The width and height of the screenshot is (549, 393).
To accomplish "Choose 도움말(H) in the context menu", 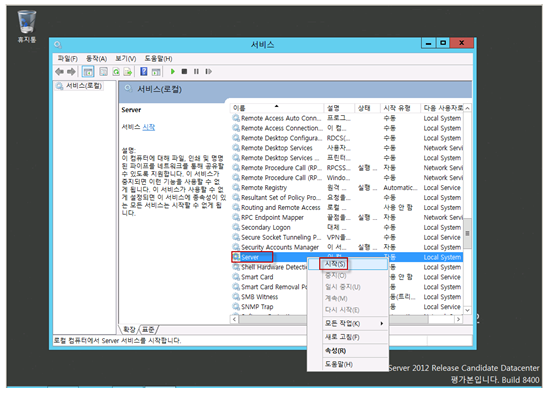I will click(348, 364).
